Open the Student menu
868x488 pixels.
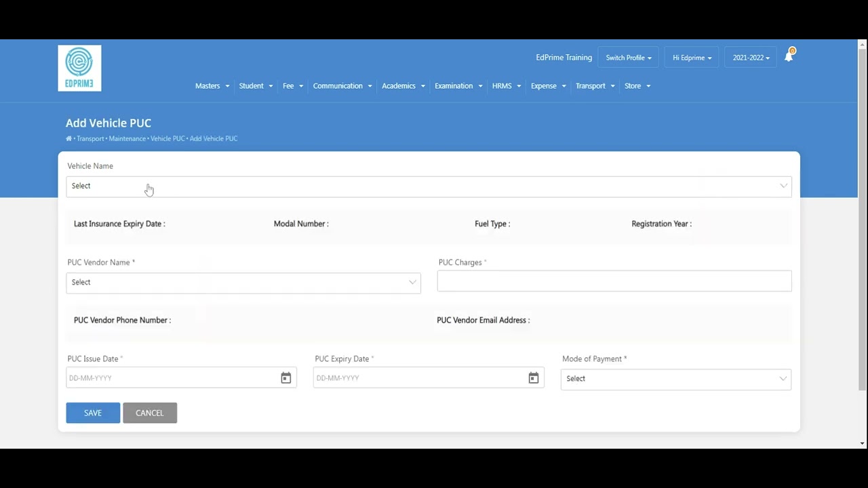click(x=256, y=86)
